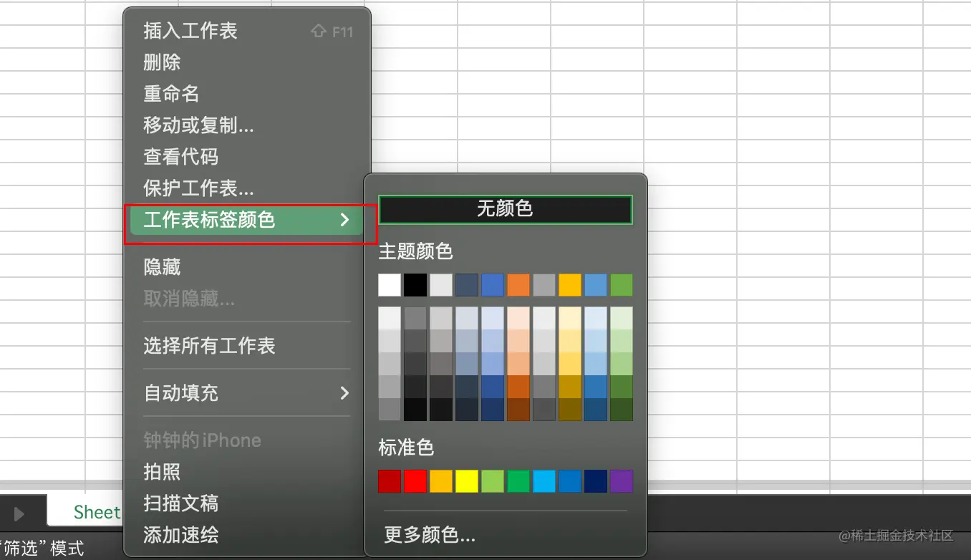Click 隐藏 to hide the sheet
This screenshot has height=560, width=971.
click(247, 267)
